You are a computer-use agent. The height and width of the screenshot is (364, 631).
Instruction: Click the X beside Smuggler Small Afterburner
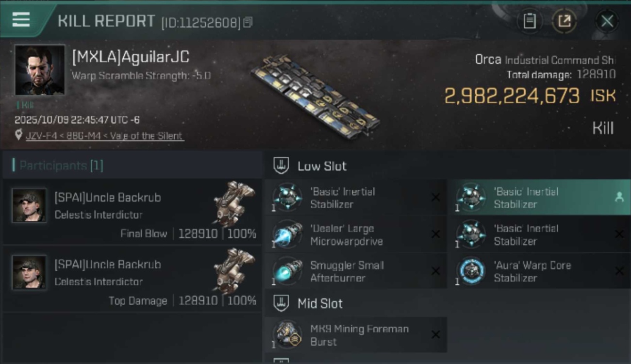(435, 271)
